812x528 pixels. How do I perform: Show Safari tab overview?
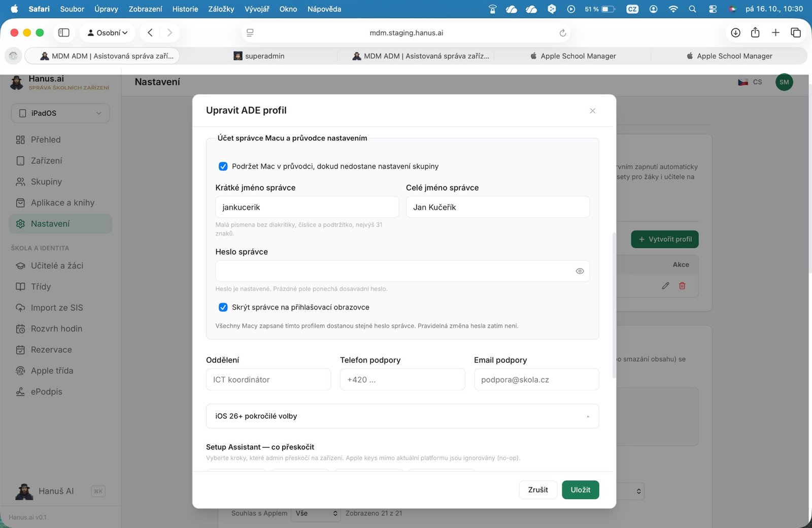click(x=796, y=33)
